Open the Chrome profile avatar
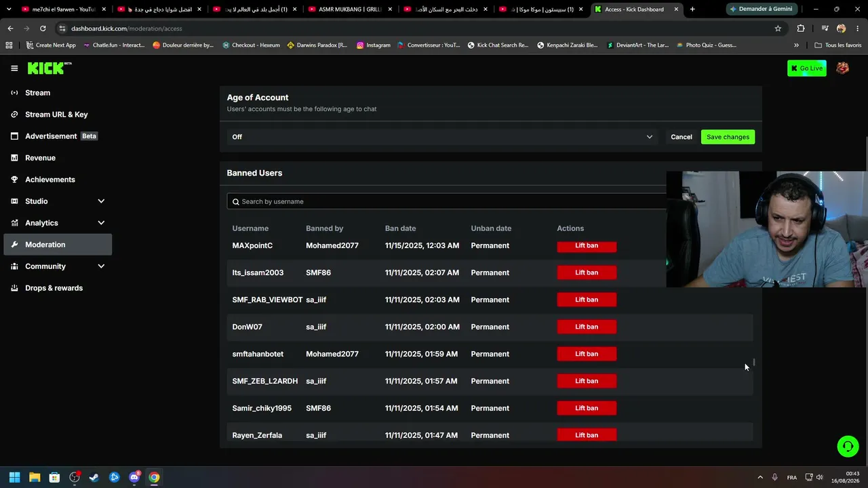The width and height of the screenshot is (868, 488). 842,28
